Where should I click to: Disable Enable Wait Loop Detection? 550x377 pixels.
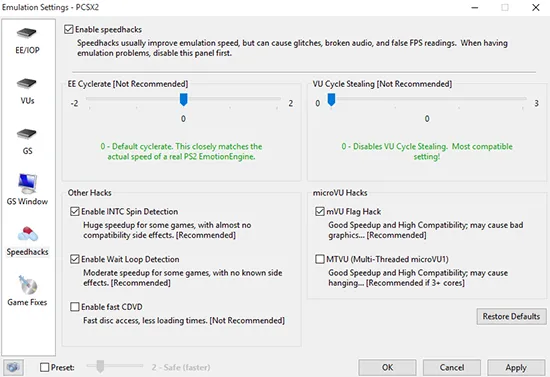pos(75,259)
